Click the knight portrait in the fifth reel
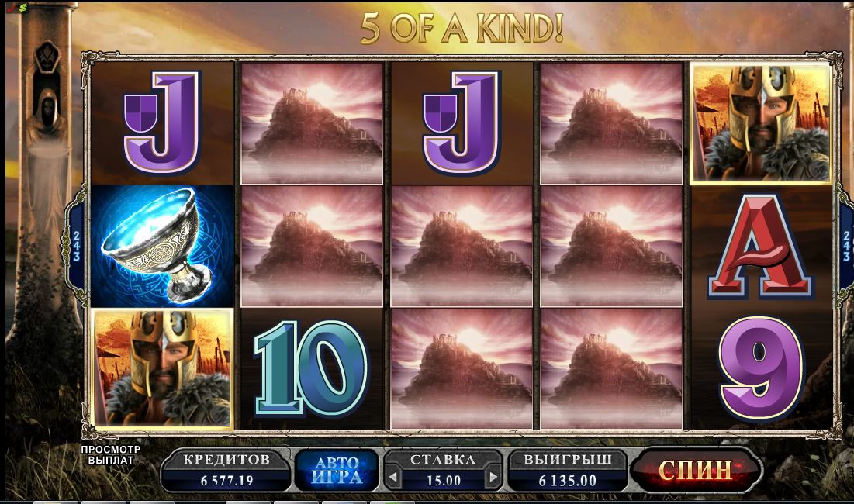Image resolution: width=854 pixels, height=504 pixels. coord(761,123)
